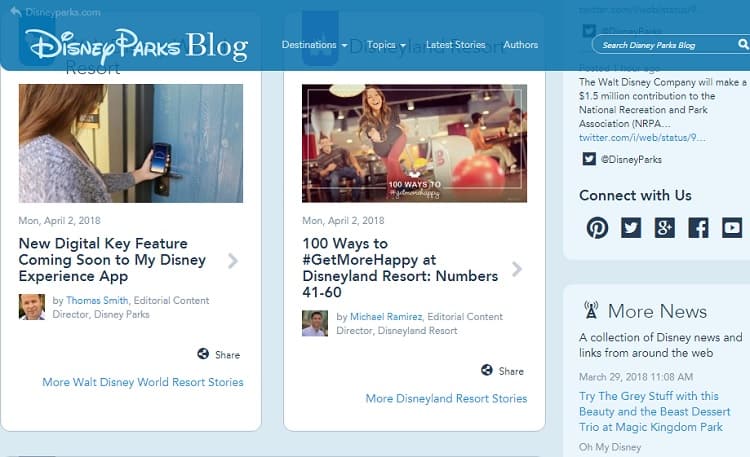
Task: Click the back arrow next to Disneyparks.com
Action: coord(16,11)
